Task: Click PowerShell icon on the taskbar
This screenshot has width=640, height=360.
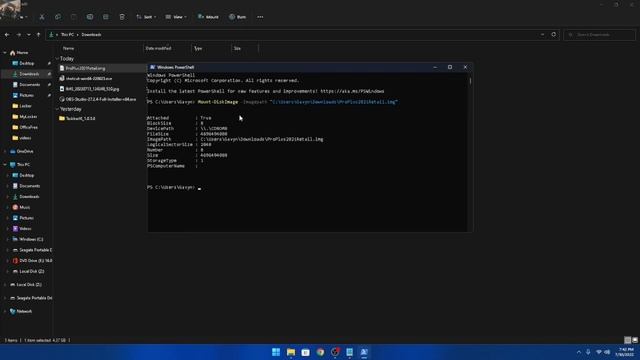Action: click(364, 352)
